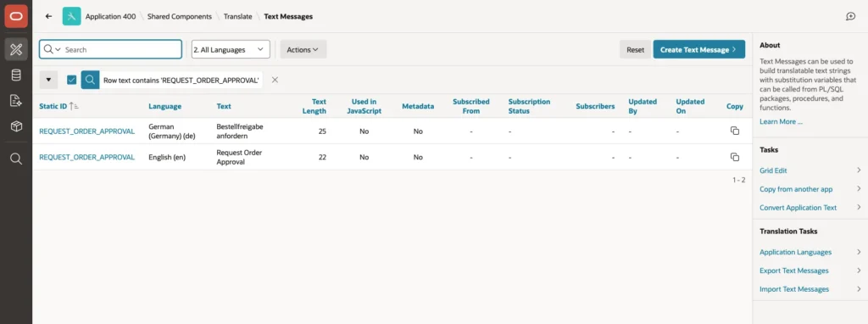Open Convert Application Text link
This screenshot has height=324, width=868.
[x=798, y=208]
